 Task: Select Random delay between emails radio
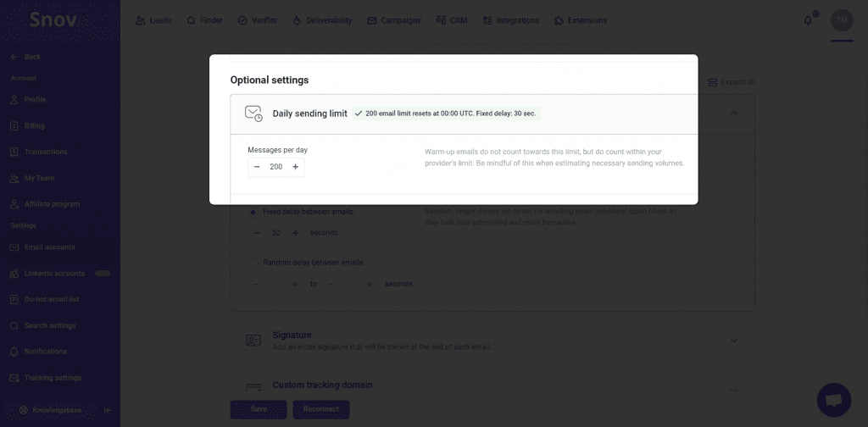pyautogui.click(x=253, y=263)
